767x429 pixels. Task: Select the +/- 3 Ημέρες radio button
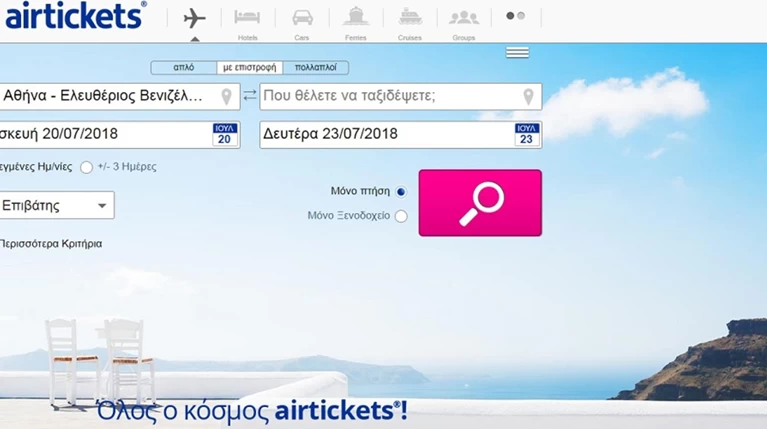87,167
